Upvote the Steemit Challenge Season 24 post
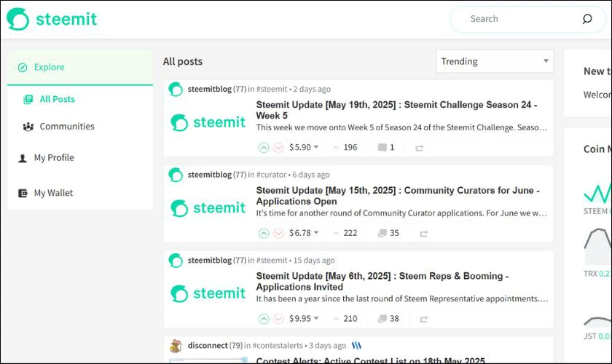 pos(264,148)
